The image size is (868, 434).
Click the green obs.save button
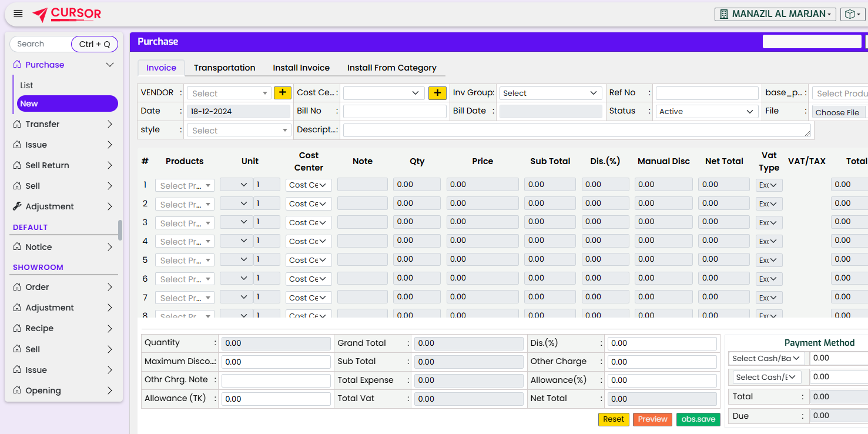(x=698, y=419)
